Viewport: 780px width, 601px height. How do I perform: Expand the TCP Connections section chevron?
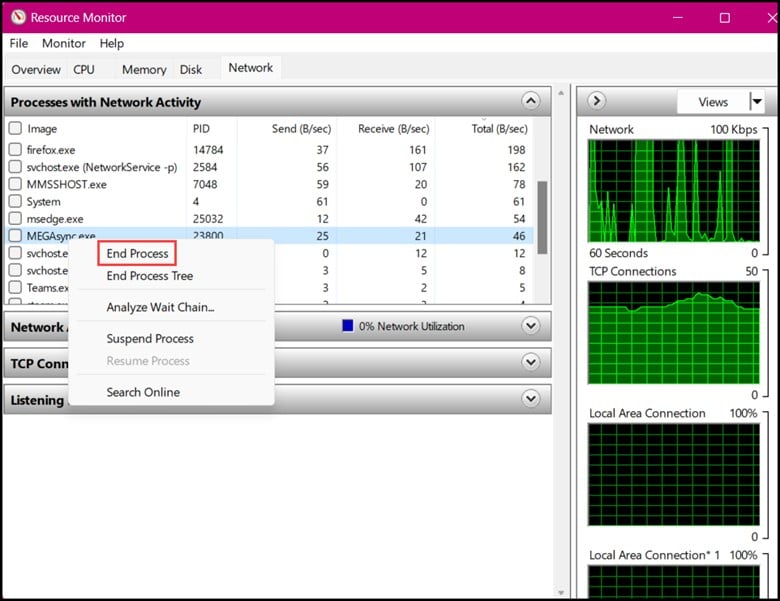tap(531, 362)
